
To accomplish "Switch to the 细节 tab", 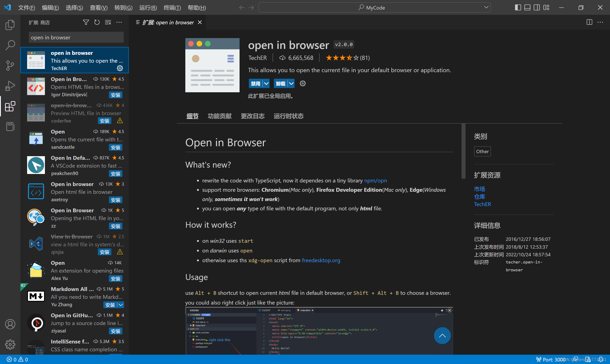I will [193, 116].
